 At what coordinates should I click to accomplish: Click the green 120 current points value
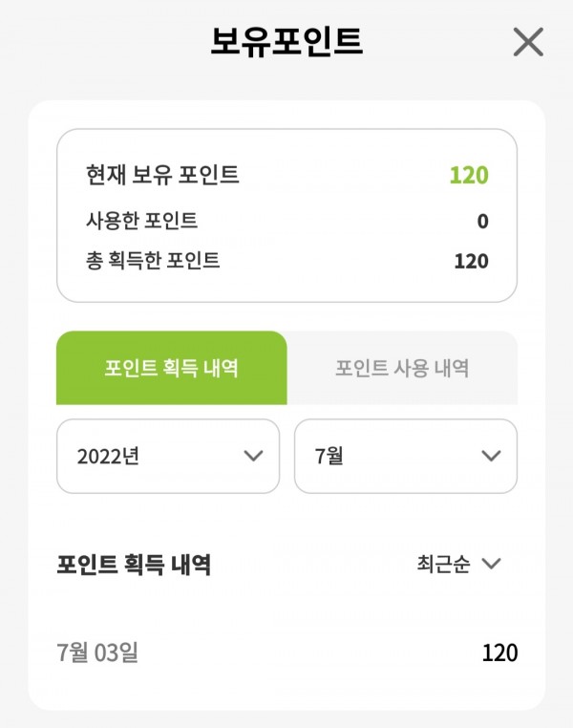pyautogui.click(x=469, y=175)
